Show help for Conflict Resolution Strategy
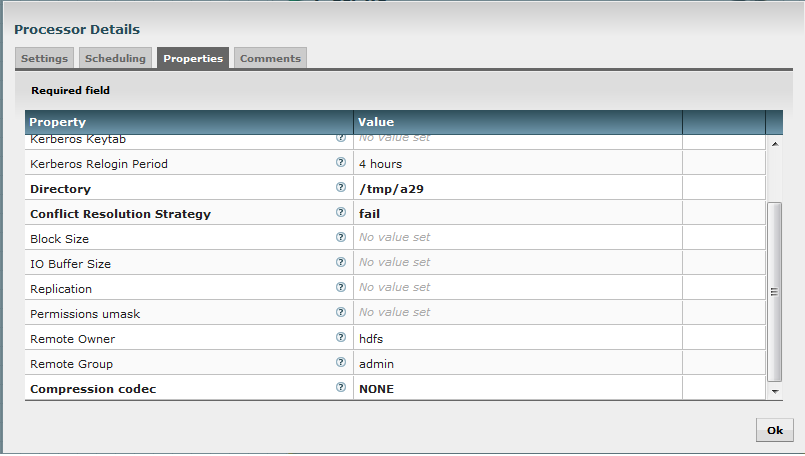The height and width of the screenshot is (456, 805). point(341,213)
